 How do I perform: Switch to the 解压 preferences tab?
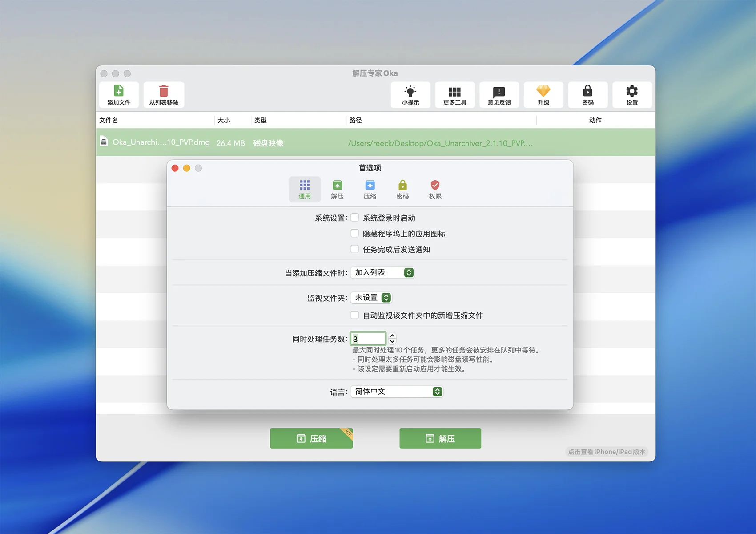pyautogui.click(x=337, y=190)
